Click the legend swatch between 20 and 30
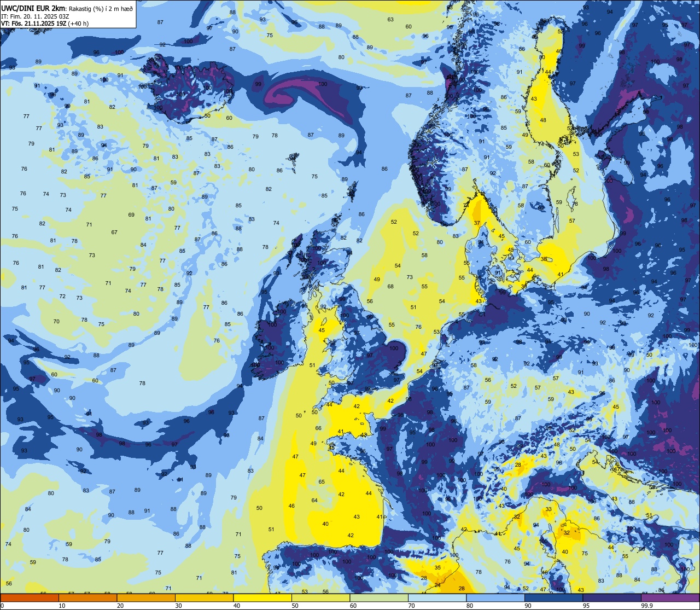The width and height of the screenshot is (700, 610). [146, 598]
